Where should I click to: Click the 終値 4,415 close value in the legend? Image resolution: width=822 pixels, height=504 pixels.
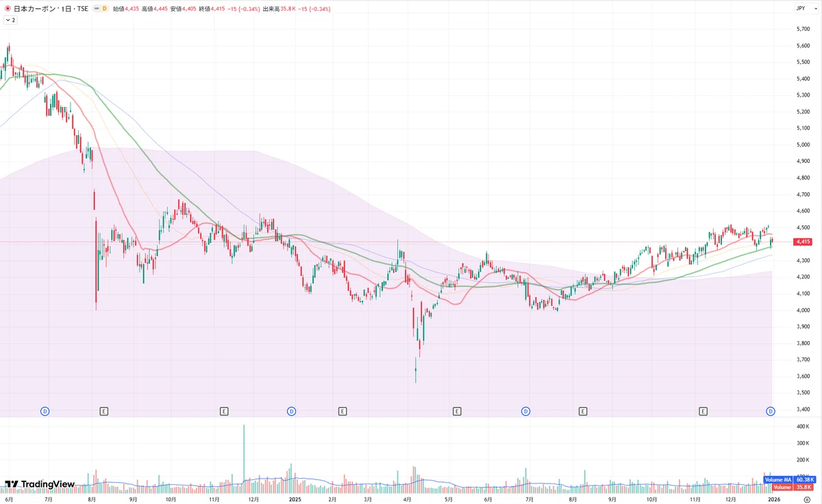click(212, 8)
